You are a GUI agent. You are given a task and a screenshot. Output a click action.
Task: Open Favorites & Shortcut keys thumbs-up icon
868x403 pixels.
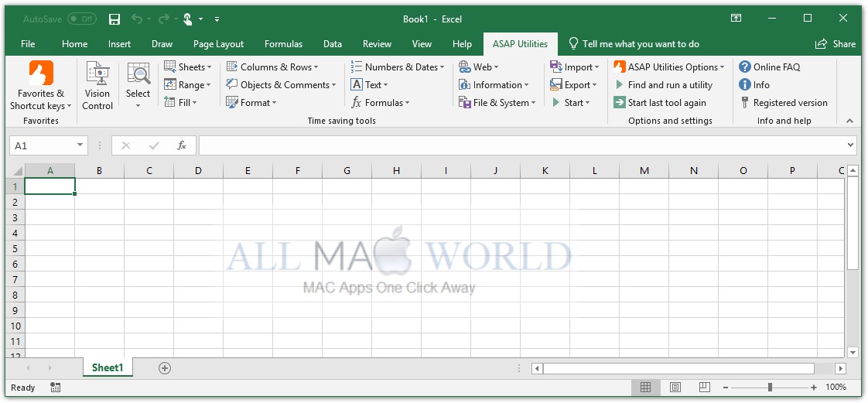(x=41, y=73)
